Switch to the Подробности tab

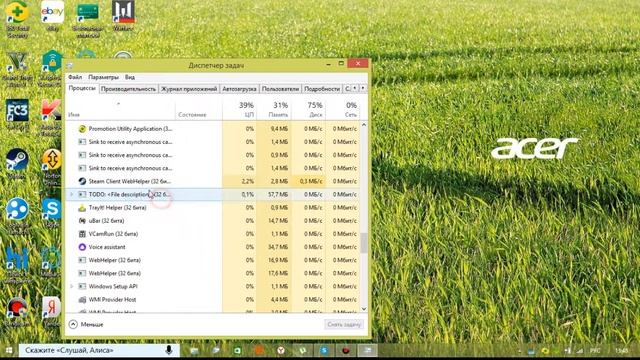(322, 89)
